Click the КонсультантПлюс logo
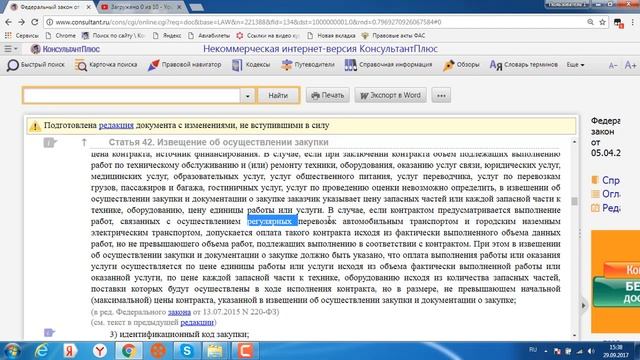The height and width of the screenshot is (360, 640). 65,49
